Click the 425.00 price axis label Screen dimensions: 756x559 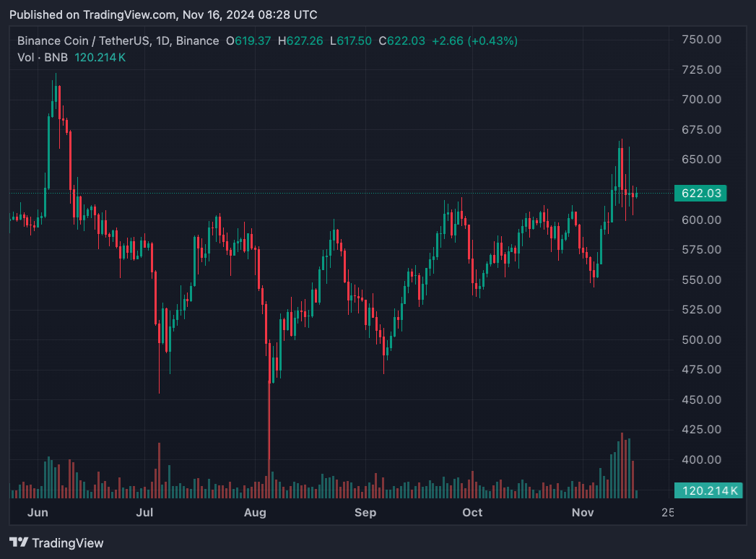tap(702, 430)
